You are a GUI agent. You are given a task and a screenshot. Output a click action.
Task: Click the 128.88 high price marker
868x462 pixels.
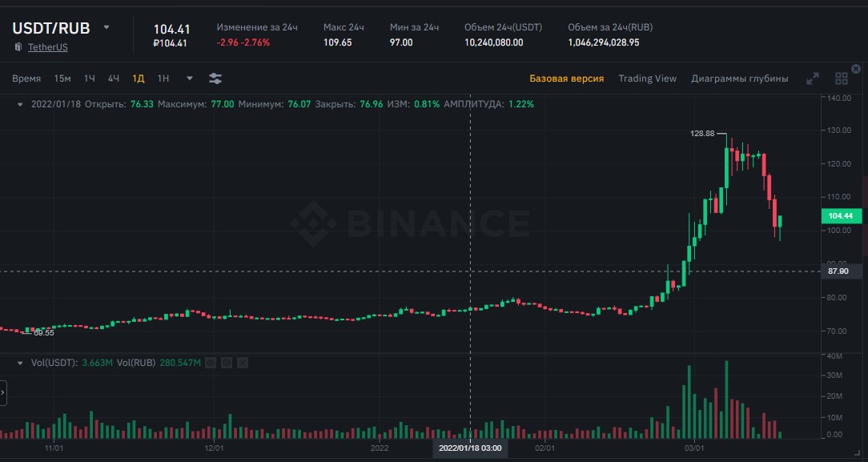[702, 134]
